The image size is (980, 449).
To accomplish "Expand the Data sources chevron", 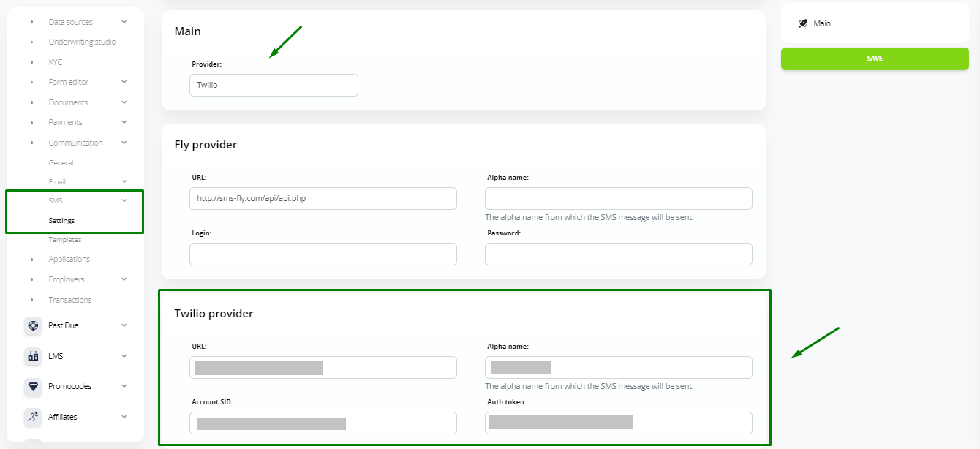I will point(124,22).
